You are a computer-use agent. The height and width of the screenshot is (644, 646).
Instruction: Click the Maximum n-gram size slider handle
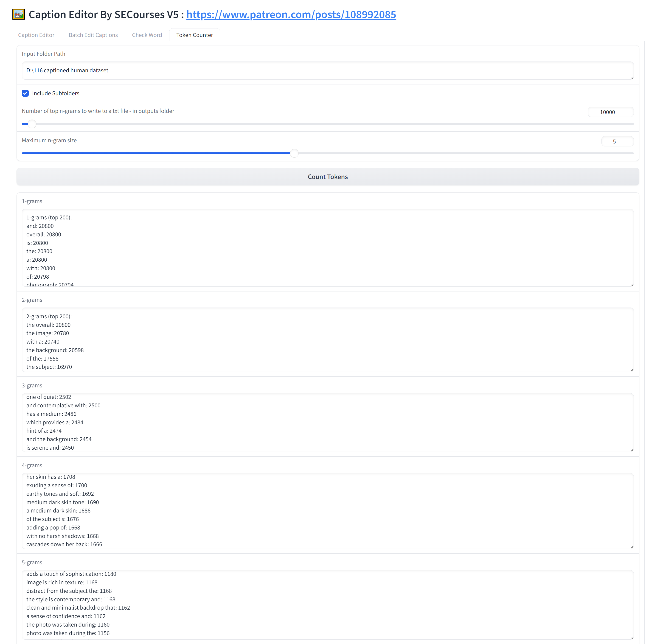tap(294, 153)
